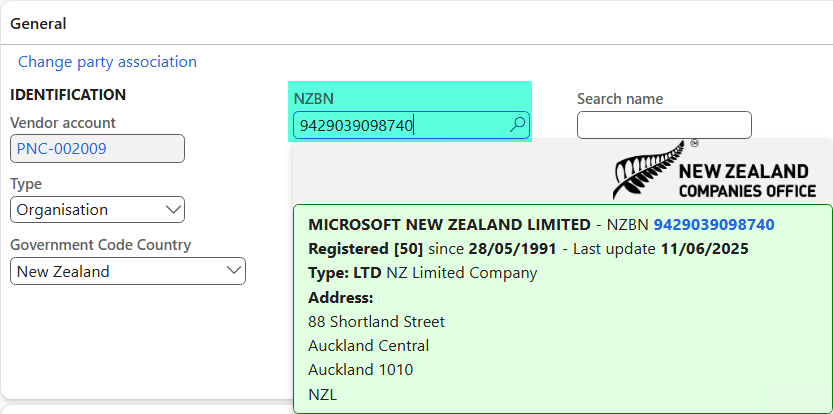The image size is (833, 414).
Task: Click the 'Registered [50]' status text
Action: 366,249
